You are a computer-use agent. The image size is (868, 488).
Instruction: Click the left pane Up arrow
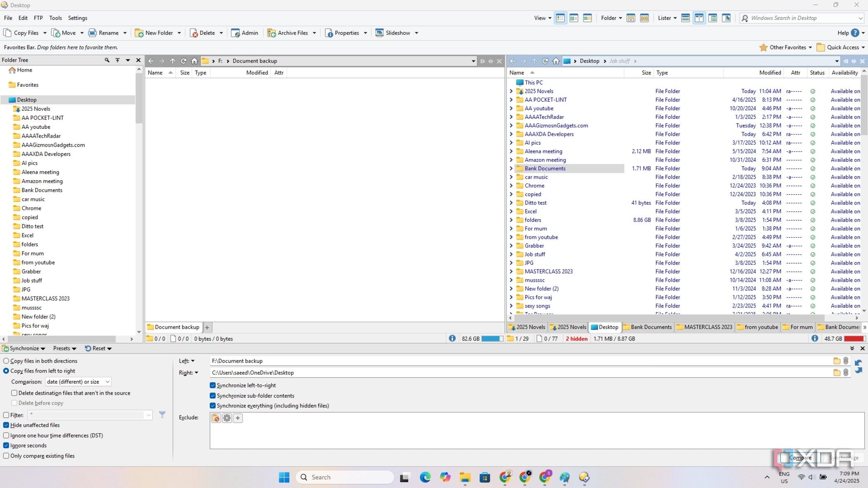tap(173, 61)
